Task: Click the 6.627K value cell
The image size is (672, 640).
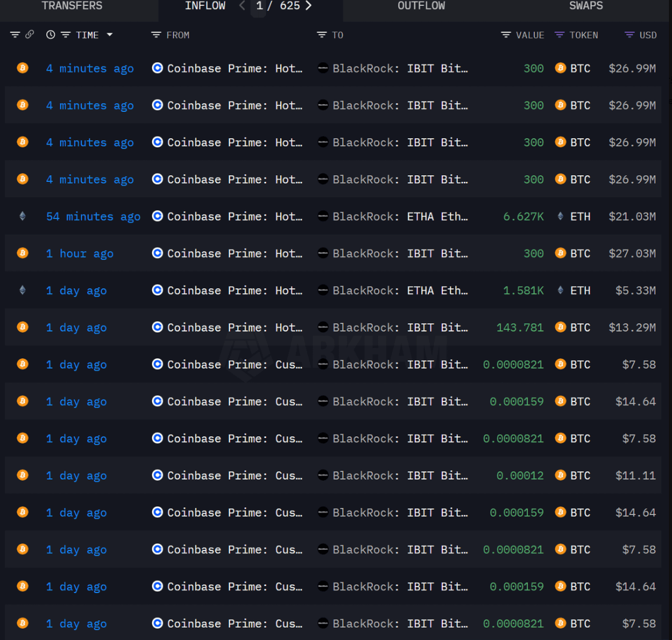Action: (523, 217)
